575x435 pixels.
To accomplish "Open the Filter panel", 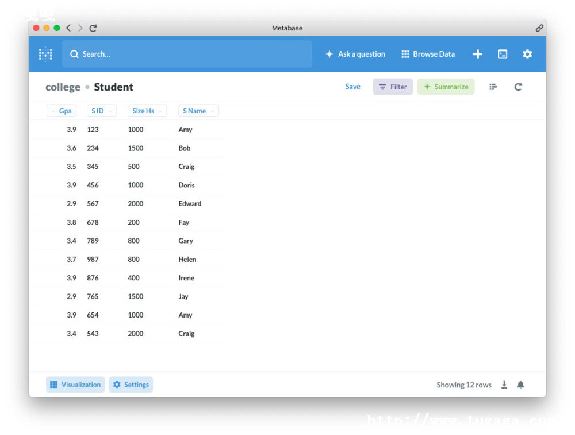I will [393, 87].
